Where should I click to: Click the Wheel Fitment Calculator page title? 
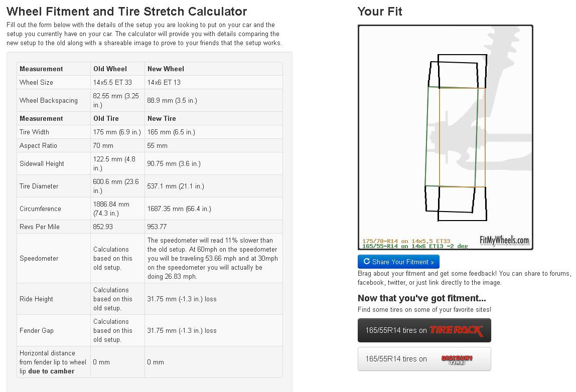tap(126, 12)
